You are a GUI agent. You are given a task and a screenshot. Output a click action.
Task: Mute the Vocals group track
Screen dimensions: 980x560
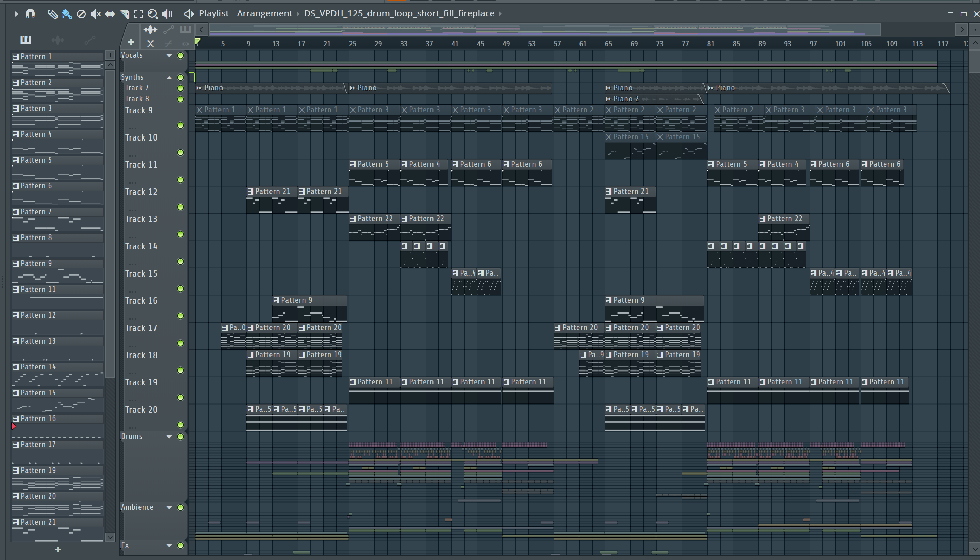click(x=180, y=56)
